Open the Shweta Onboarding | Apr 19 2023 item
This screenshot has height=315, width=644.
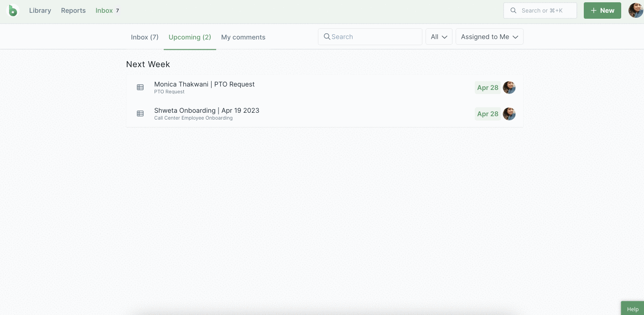pos(207,110)
